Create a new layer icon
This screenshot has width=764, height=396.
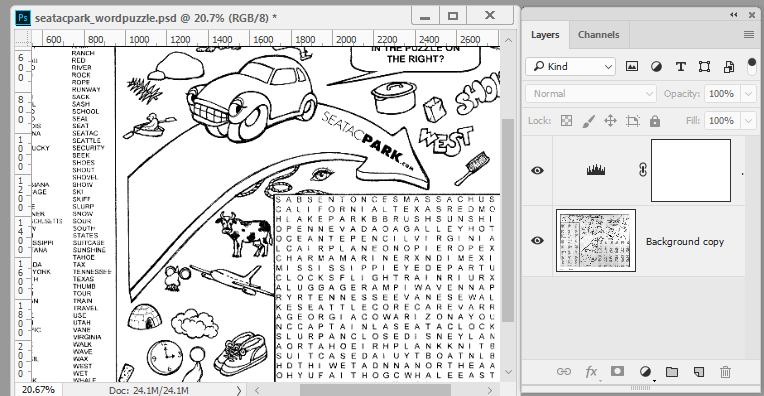[699, 372]
